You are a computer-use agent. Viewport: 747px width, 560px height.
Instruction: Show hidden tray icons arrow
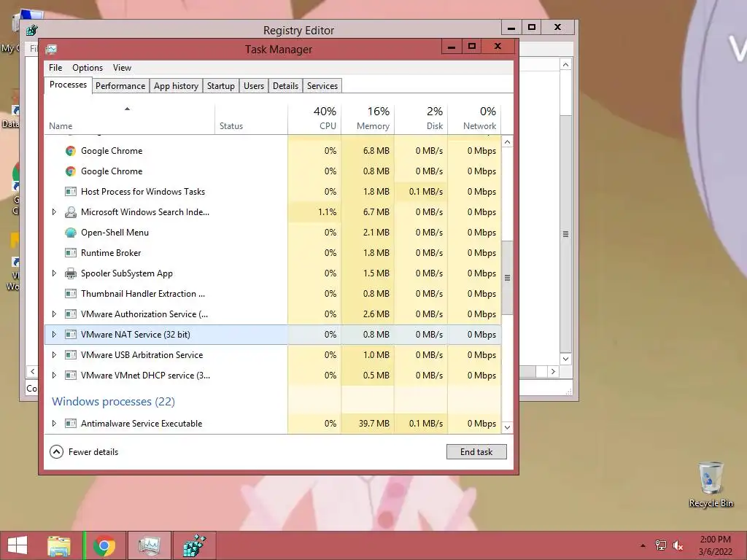(643, 545)
